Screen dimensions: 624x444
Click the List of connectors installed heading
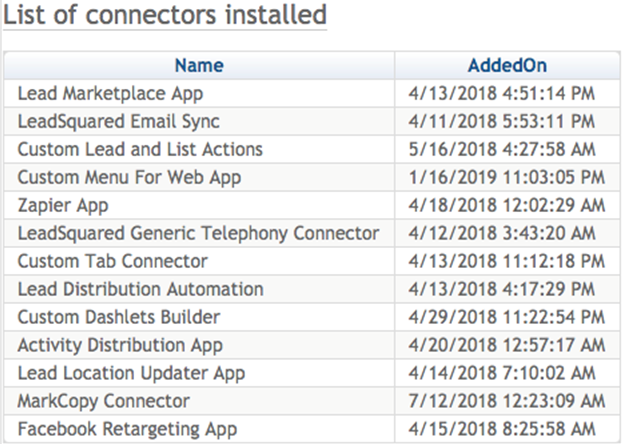click(x=165, y=16)
